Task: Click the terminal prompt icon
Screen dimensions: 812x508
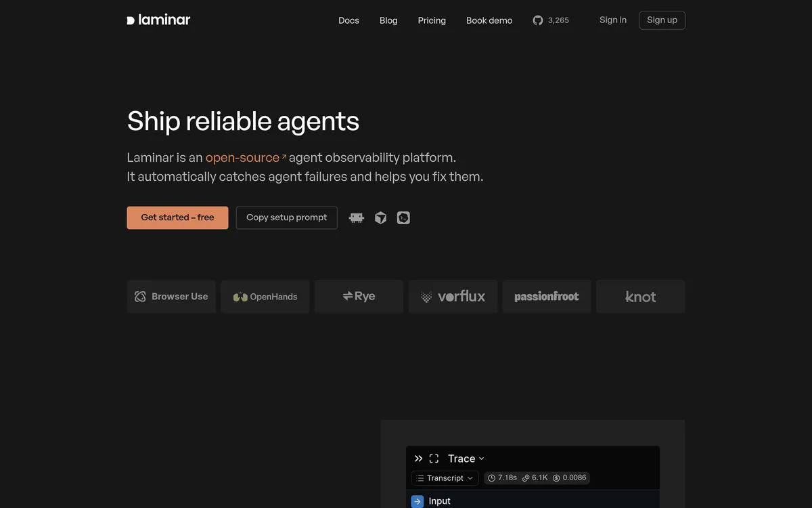Action: [x=403, y=217]
